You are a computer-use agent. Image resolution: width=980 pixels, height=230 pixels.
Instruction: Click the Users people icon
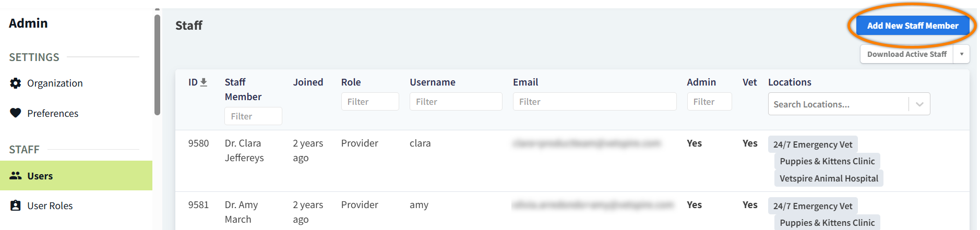(16, 176)
